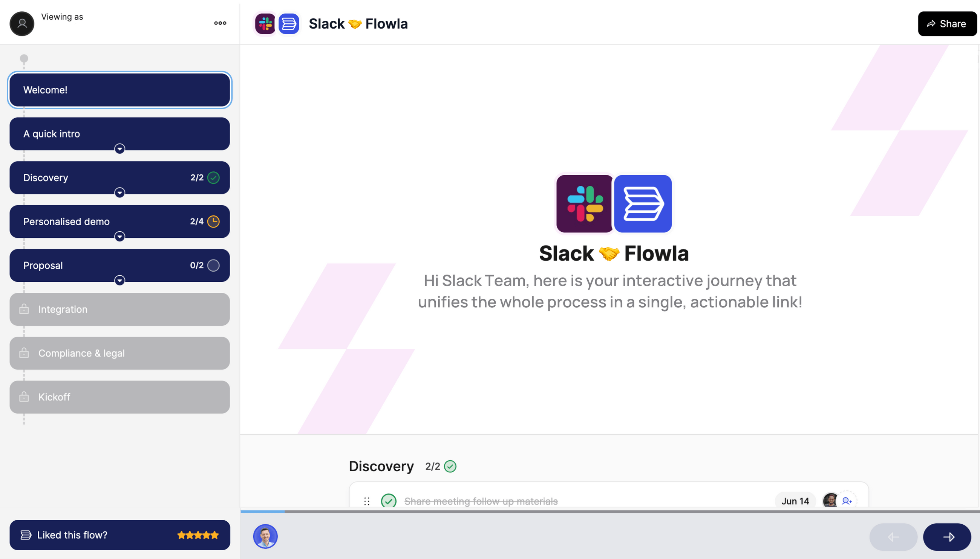Click the viewer profile avatar icon
The width and height of the screenshot is (980, 559).
click(22, 24)
